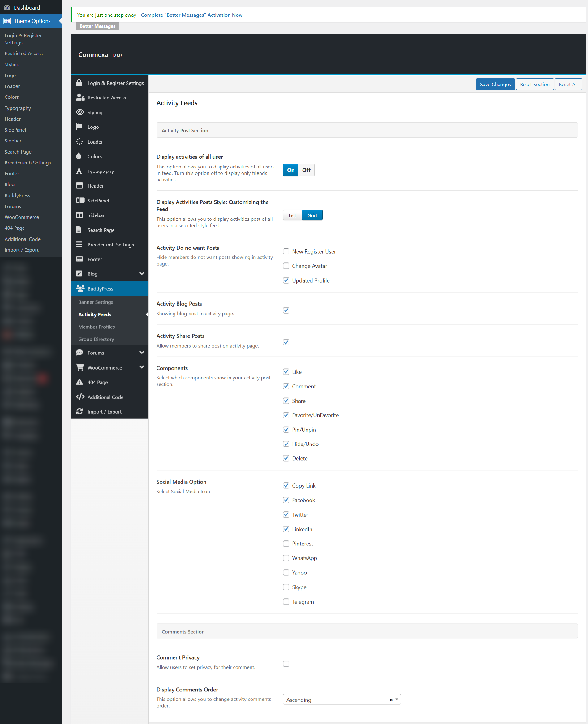Click the Colors droplet icon
Image resolution: width=588 pixels, height=724 pixels.
79,156
